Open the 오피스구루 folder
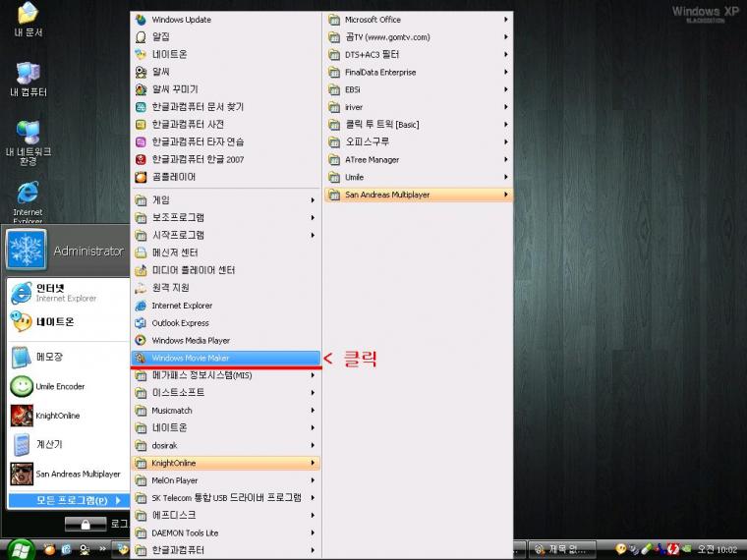This screenshot has height=560, width=747. click(x=419, y=142)
